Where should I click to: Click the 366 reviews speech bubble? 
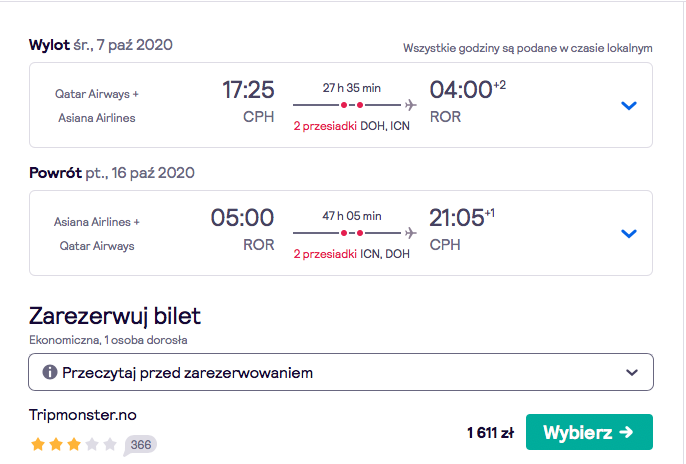140,445
